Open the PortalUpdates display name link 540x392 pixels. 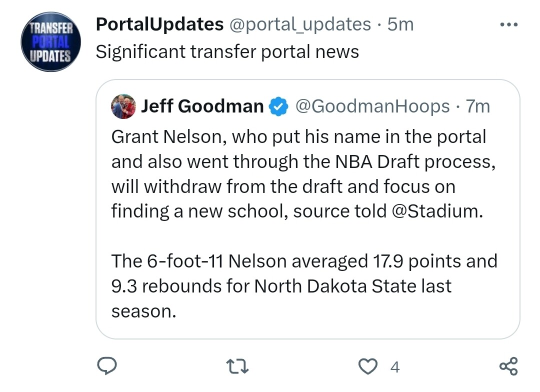pyautogui.click(x=159, y=24)
